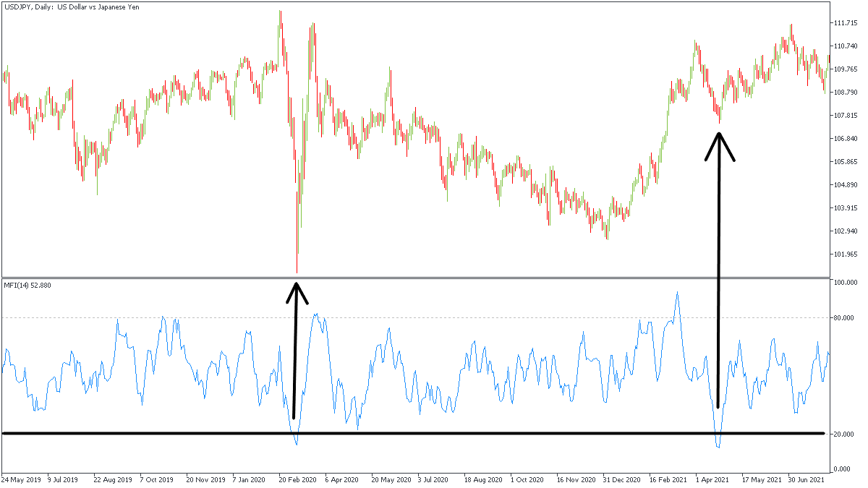Select the 30 Jun 2021 date label

point(805,479)
